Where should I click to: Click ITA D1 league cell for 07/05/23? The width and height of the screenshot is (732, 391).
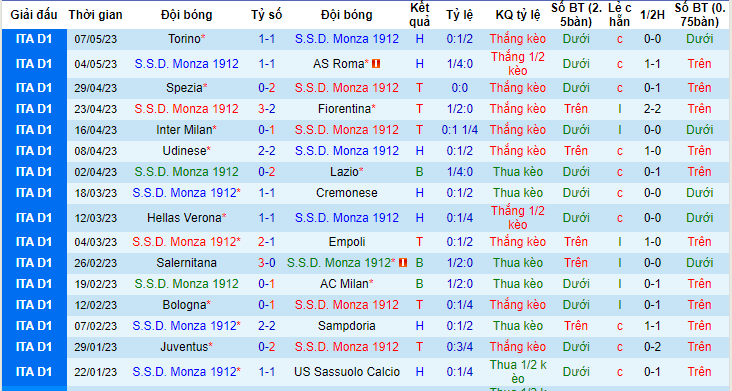34,39
